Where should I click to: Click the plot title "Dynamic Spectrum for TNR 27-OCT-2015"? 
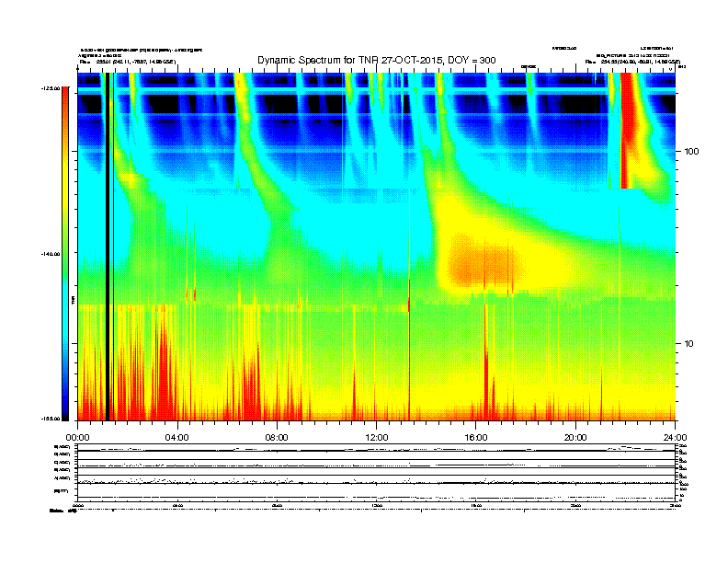[x=350, y=61]
